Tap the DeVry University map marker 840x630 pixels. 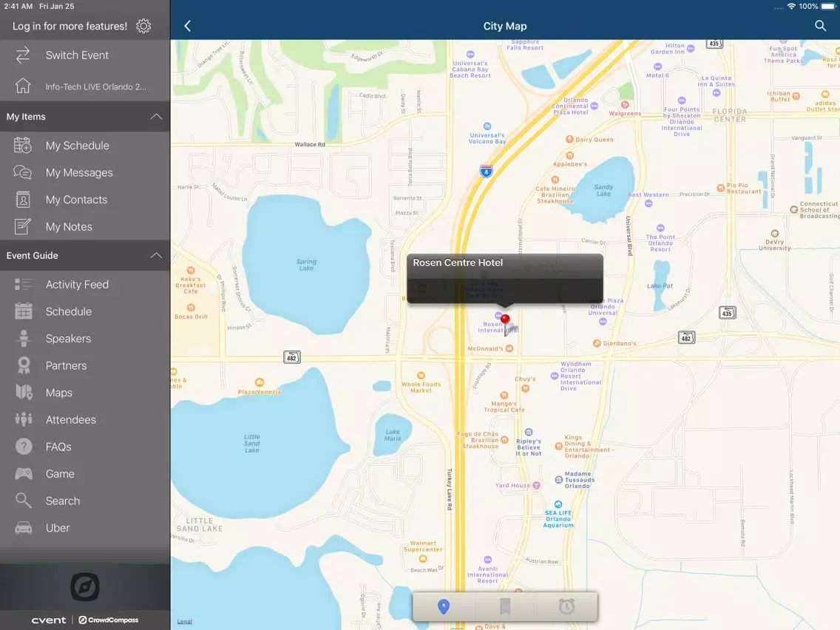[x=775, y=233]
